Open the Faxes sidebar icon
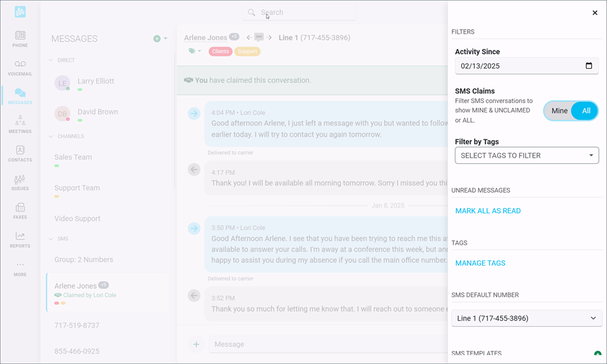This screenshot has height=364, width=607. coord(20,211)
